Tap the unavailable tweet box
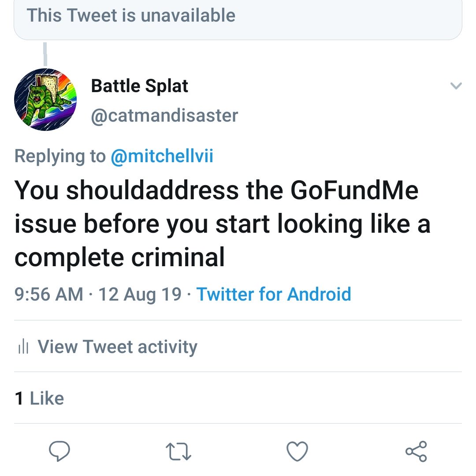 [x=238, y=18]
